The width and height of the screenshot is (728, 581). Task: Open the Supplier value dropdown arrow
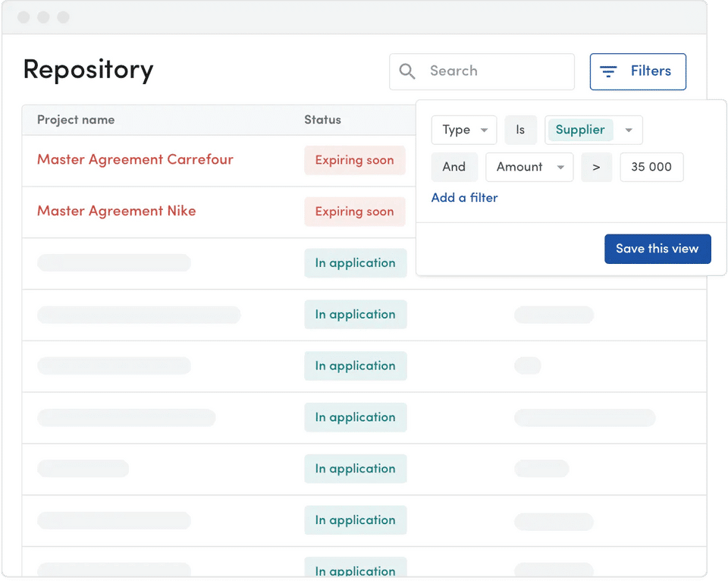click(629, 130)
